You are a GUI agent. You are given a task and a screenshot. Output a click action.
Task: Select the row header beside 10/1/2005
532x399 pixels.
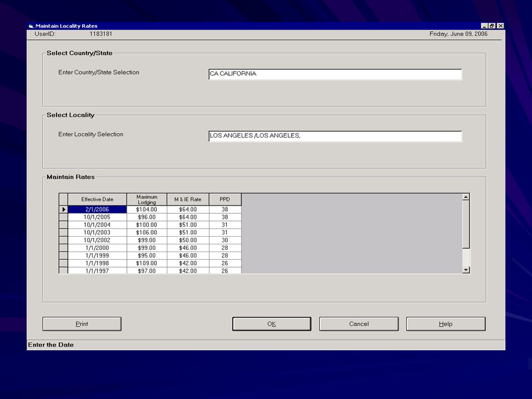63,217
